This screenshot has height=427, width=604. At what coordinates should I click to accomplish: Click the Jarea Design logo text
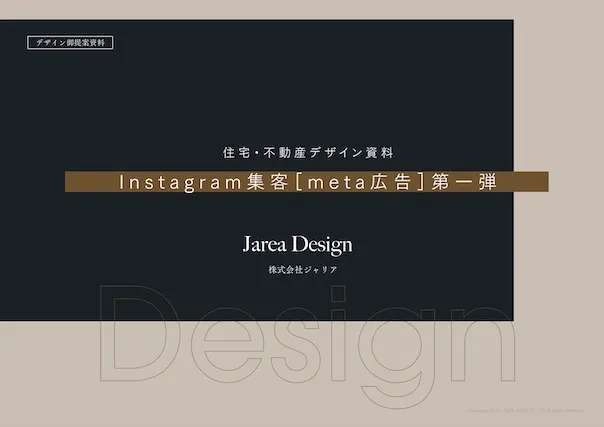[297, 244]
